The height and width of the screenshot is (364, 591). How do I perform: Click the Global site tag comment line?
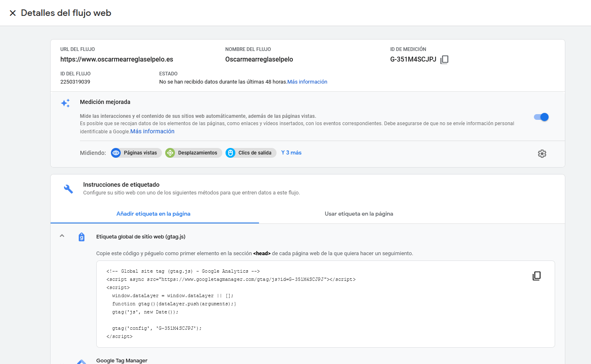183,271
